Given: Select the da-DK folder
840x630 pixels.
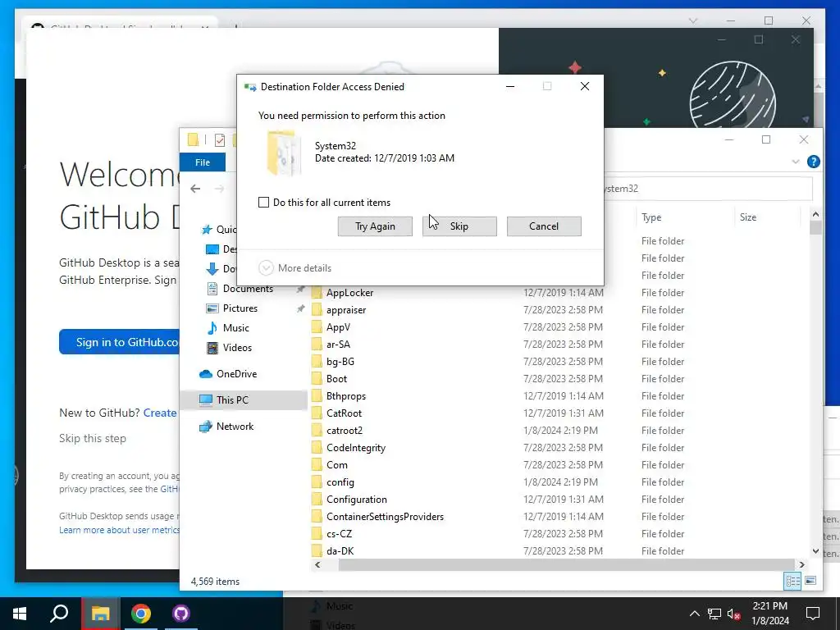Looking at the screenshot, I should pos(340,550).
